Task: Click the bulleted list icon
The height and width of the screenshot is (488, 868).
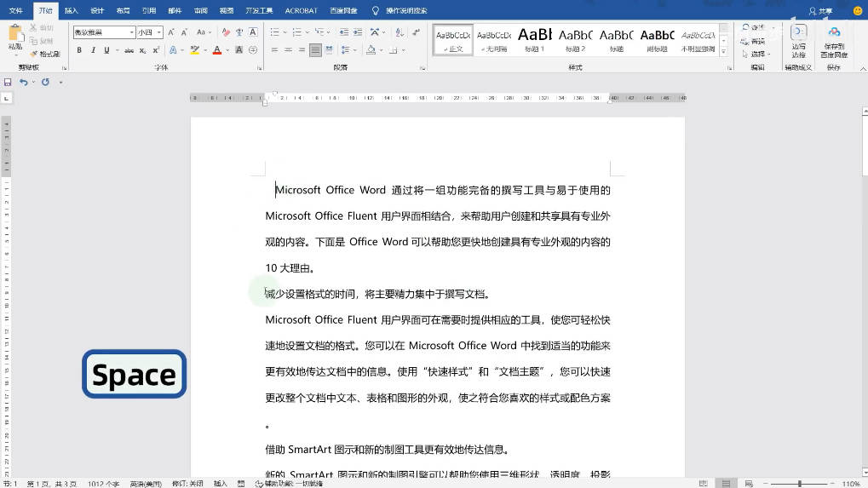Action: (275, 32)
